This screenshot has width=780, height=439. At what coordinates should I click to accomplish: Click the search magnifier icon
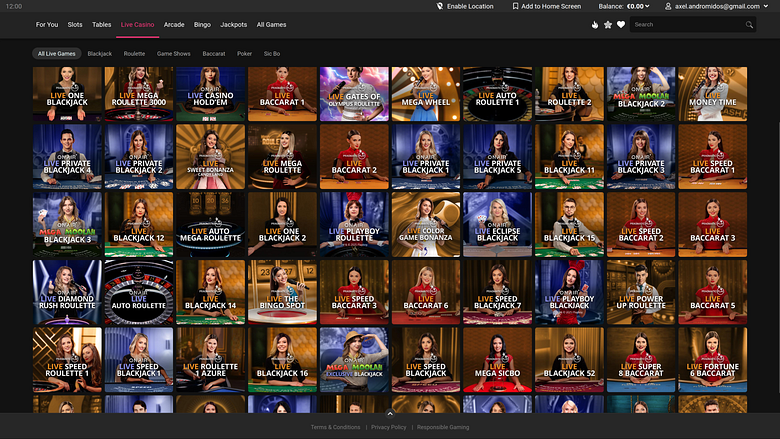point(749,24)
